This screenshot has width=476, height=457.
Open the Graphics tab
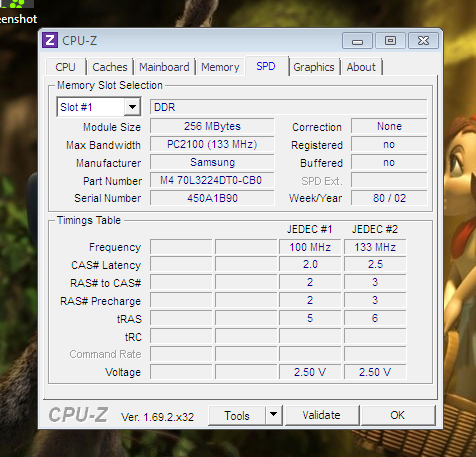click(x=314, y=67)
